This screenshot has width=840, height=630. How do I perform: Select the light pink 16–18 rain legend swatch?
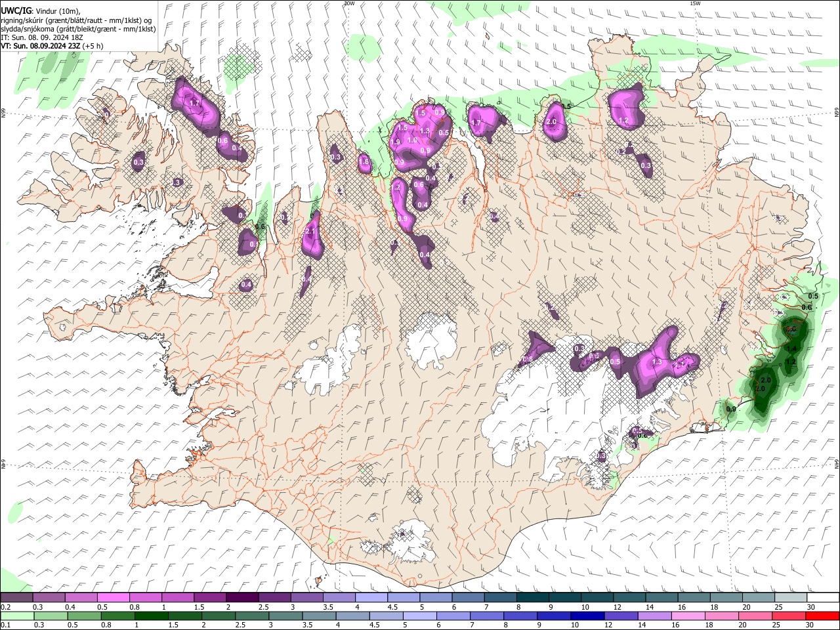point(688,616)
